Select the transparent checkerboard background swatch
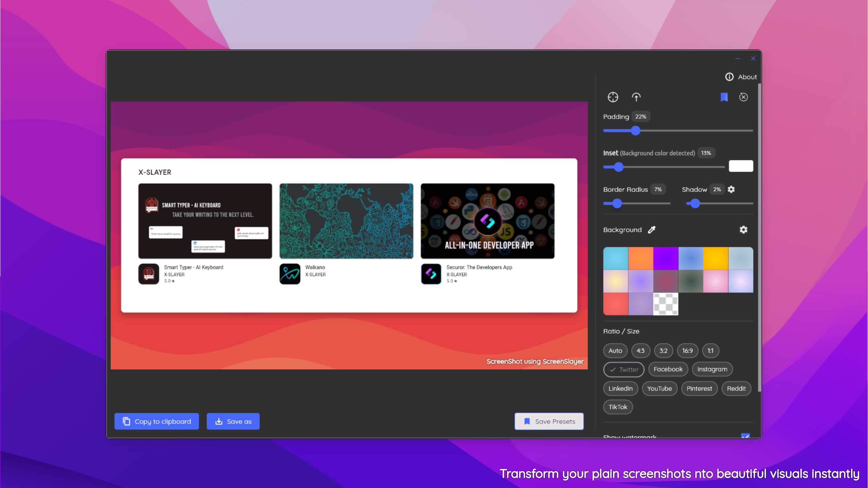The width and height of the screenshot is (868, 488). (666, 304)
